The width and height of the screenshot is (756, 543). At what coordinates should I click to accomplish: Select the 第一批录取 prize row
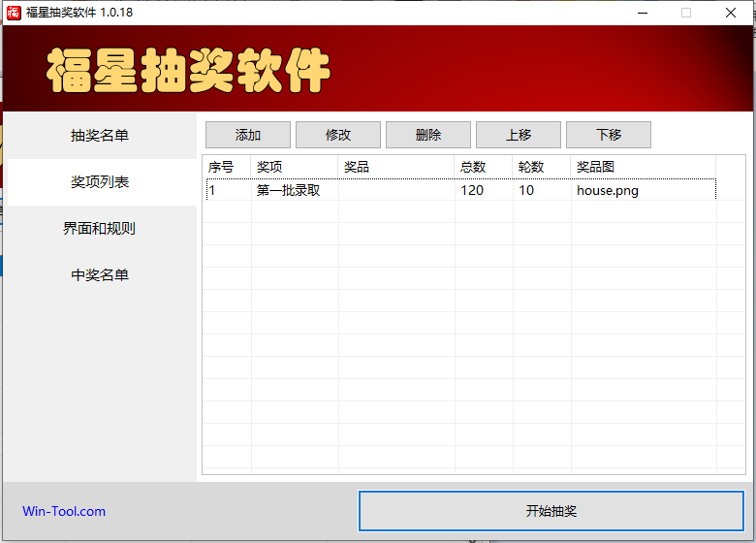coord(289,190)
